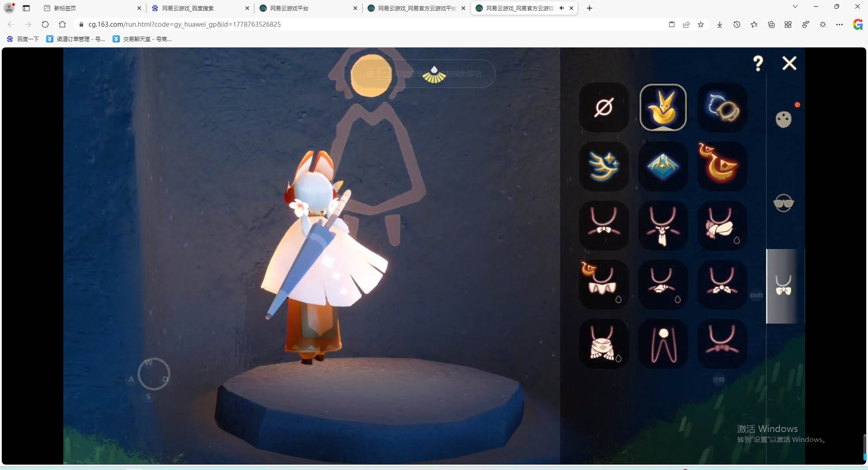
Task: Open the browser profile avatar
Action: click(x=9, y=8)
